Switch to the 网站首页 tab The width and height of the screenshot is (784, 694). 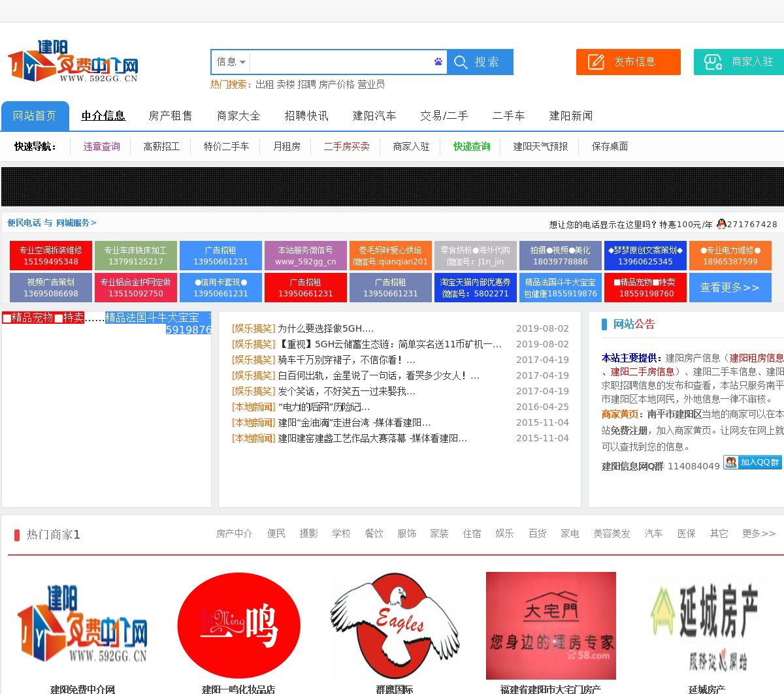click(x=35, y=116)
